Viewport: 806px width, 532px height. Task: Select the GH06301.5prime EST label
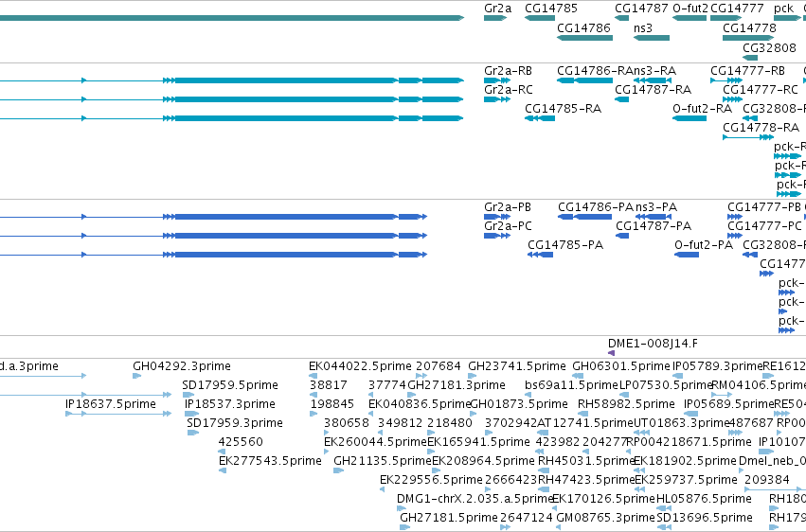click(621, 366)
